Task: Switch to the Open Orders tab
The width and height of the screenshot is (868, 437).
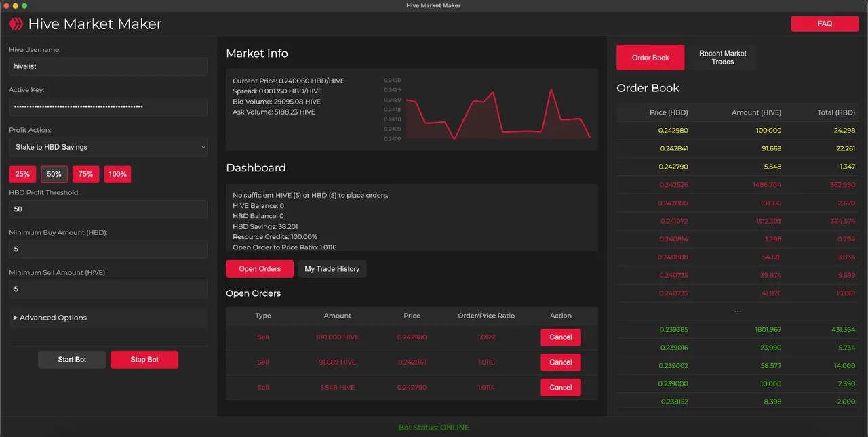Action: (x=260, y=269)
